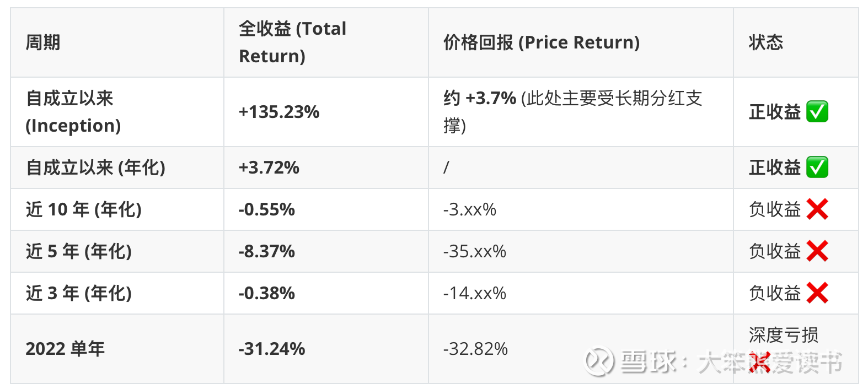Click the 周期 column header

coord(43,42)
